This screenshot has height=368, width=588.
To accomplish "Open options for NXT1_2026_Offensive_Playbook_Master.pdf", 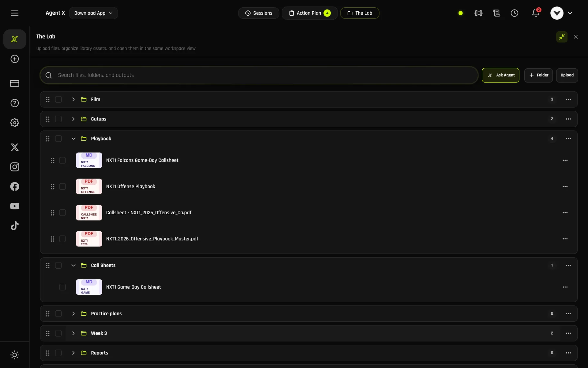I will point(565,239).
